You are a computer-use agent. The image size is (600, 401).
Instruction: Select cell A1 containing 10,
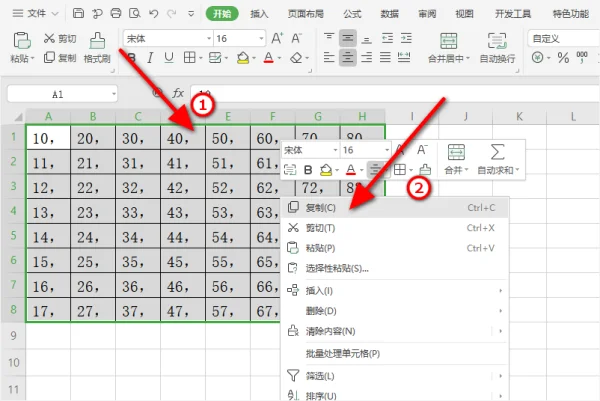click(48, 138)
